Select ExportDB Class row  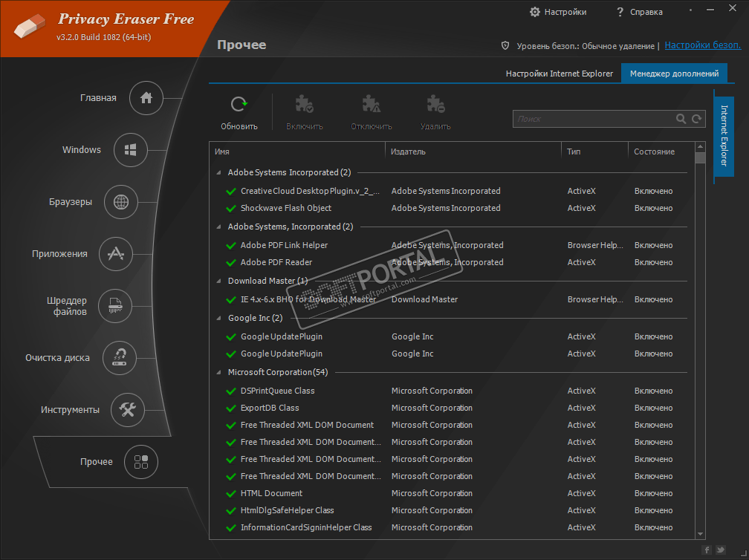pos(453,408)
